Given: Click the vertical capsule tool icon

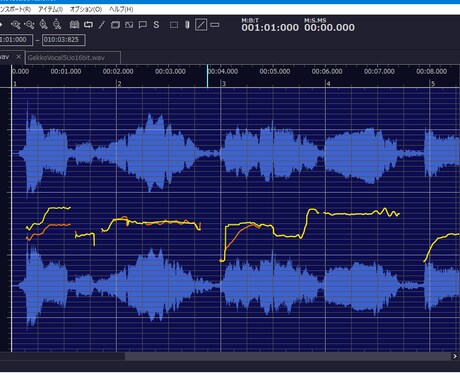Looking at the screenshot, I should point(187,25).
